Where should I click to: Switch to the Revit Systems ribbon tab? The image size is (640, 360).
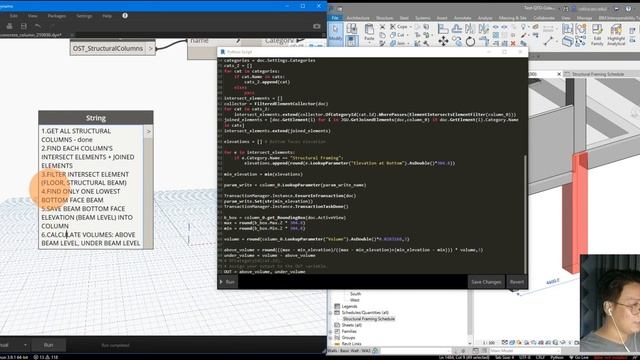pos(423,18)
